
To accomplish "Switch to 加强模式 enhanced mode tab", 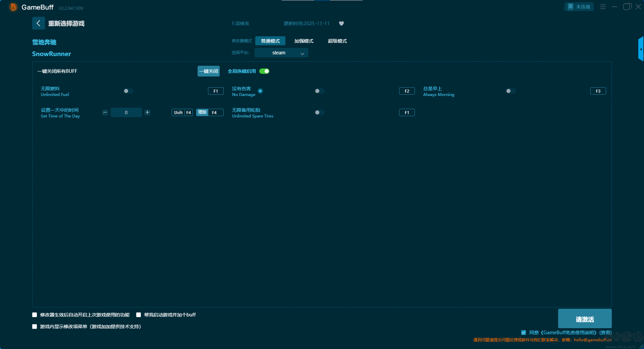I will pyautogui.click(x=304, y=41).
